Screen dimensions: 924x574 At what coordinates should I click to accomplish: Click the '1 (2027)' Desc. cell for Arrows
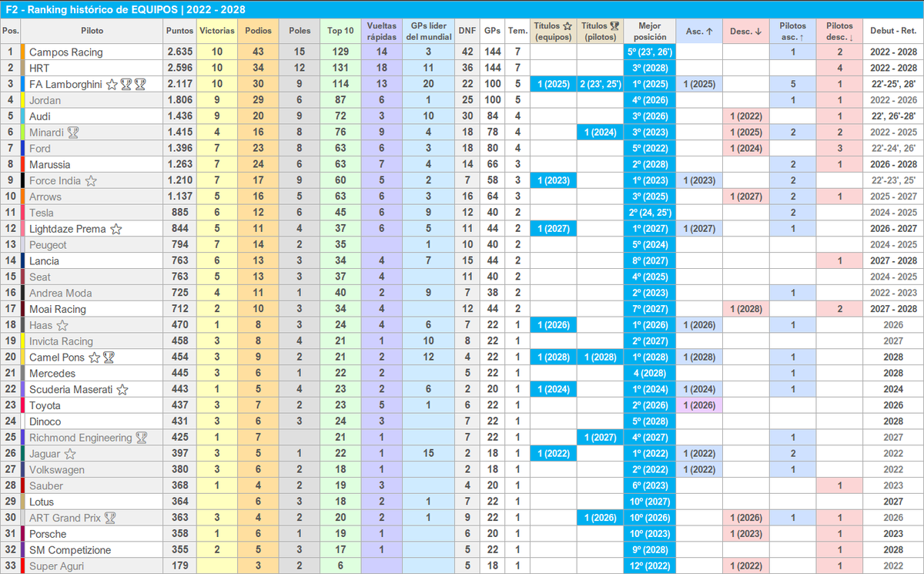[x=745, y=196]
